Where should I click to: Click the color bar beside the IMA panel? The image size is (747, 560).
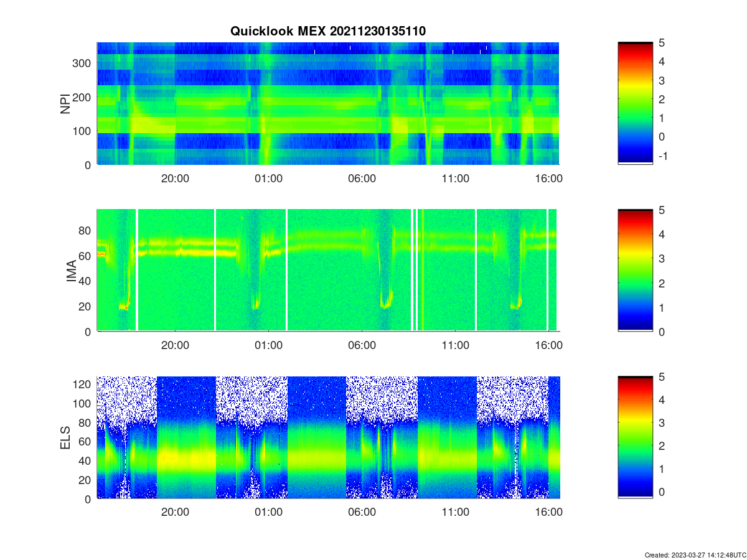tap(635, 270)
